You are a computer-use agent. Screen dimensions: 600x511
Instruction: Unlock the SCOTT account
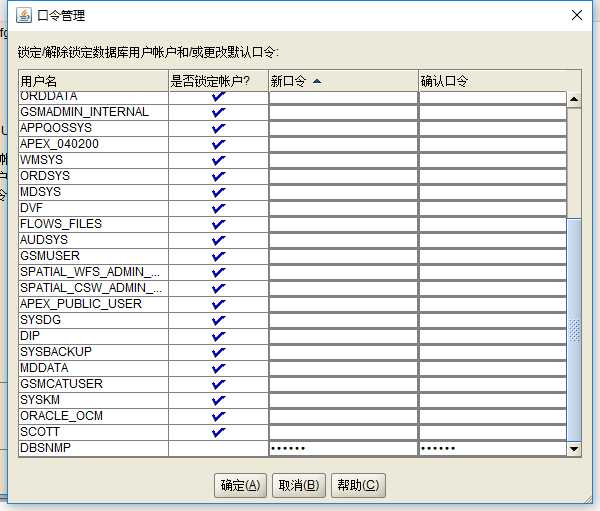click(218, 432)
